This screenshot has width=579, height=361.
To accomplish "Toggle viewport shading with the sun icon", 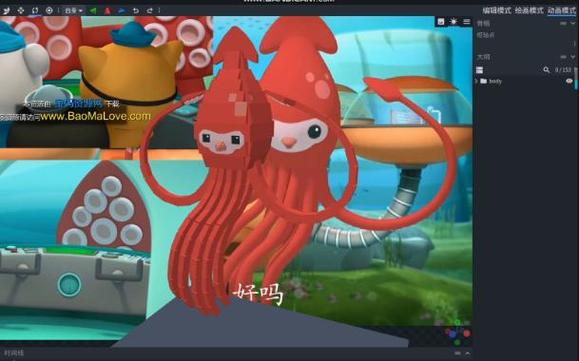I will 453,22.
